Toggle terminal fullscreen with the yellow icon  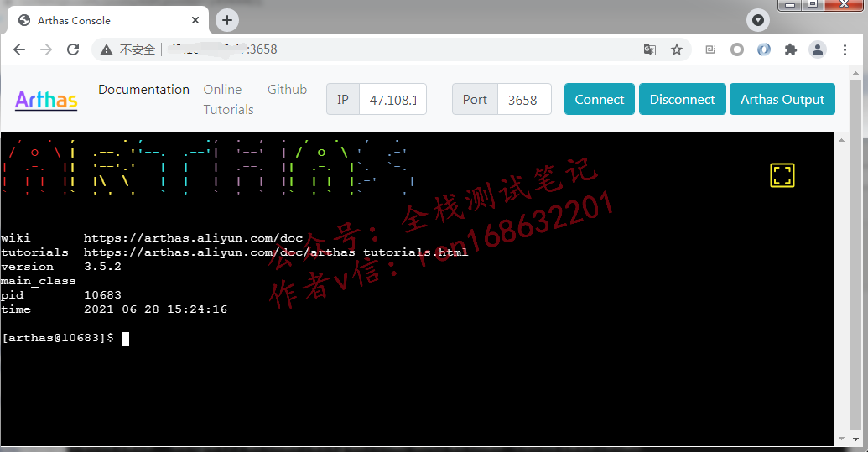(x=782, y=175)
